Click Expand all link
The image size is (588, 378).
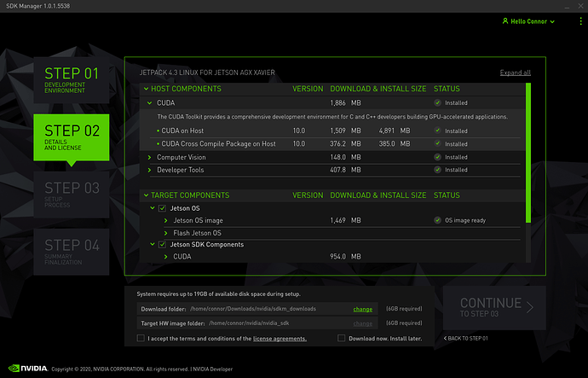point(515,73)
